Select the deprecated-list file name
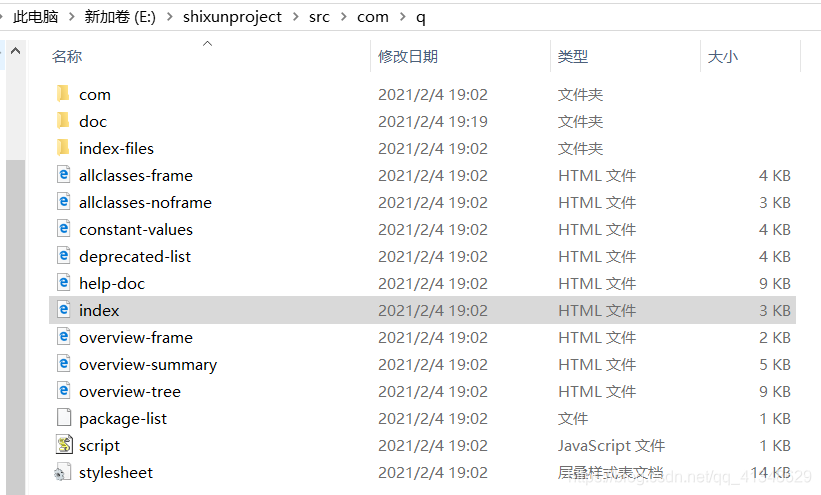Viewport: 821px width, 495px height. point(135,257)
